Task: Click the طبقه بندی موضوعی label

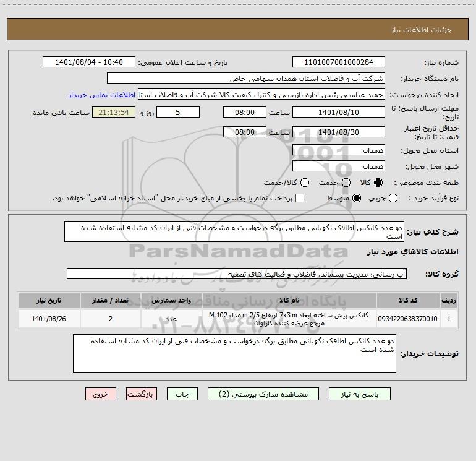Action: click(x=426, y=183)
